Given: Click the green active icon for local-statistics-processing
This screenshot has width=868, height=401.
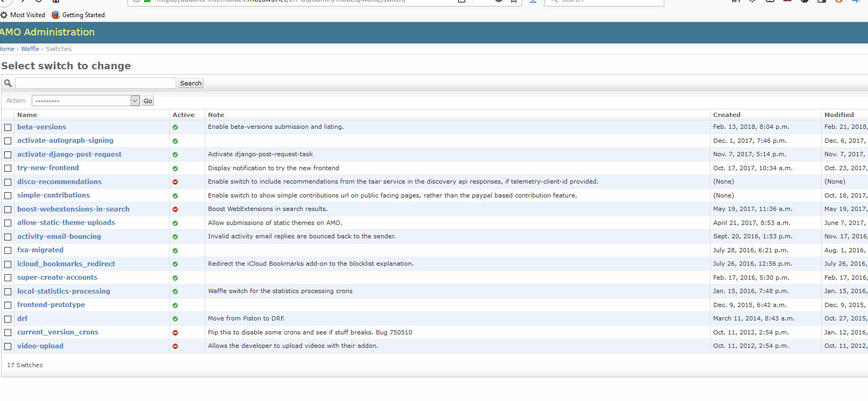Looking at the screenshot, I should (175, 291).
